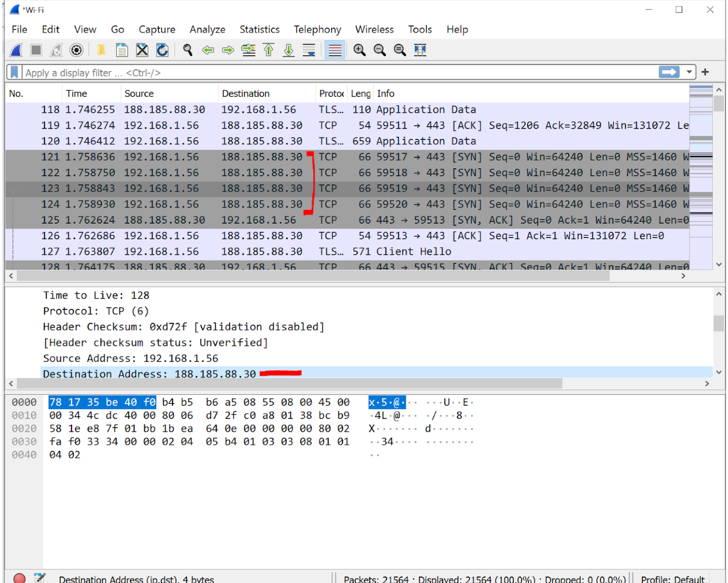Sort by the Time column header
This screenshot has width=728, height=583.
[x=91, y=94]
